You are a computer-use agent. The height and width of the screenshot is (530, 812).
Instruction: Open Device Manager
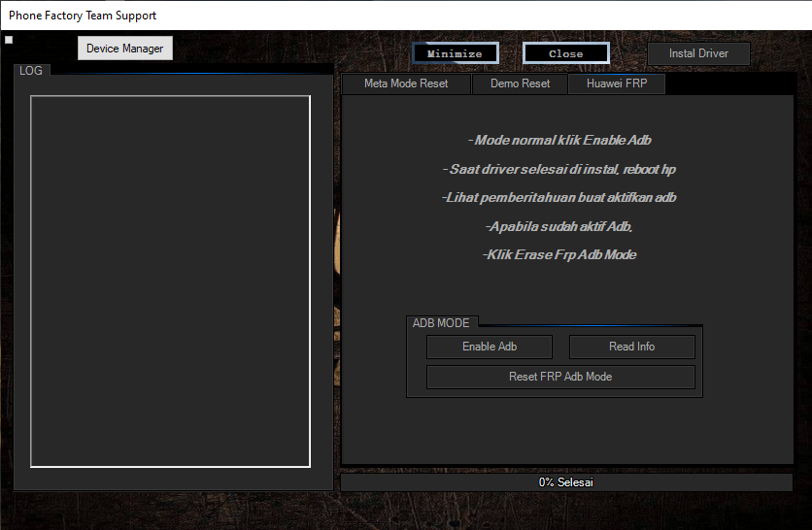coord(124,49)
